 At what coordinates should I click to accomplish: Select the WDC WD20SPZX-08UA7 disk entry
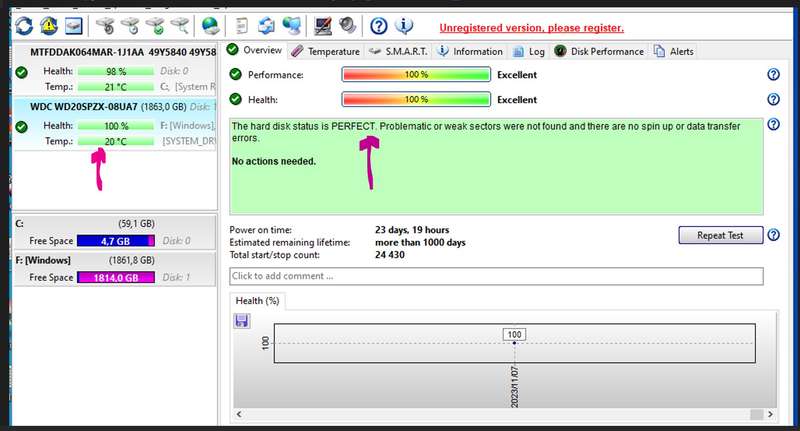pos(115,124)
